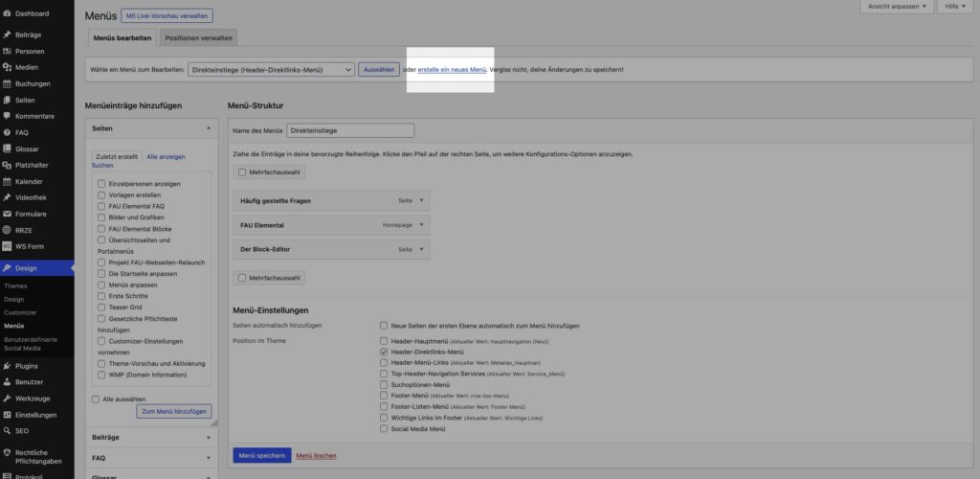
Task: Click the Dashboard icon in sidebar
Action: [8, 13]
